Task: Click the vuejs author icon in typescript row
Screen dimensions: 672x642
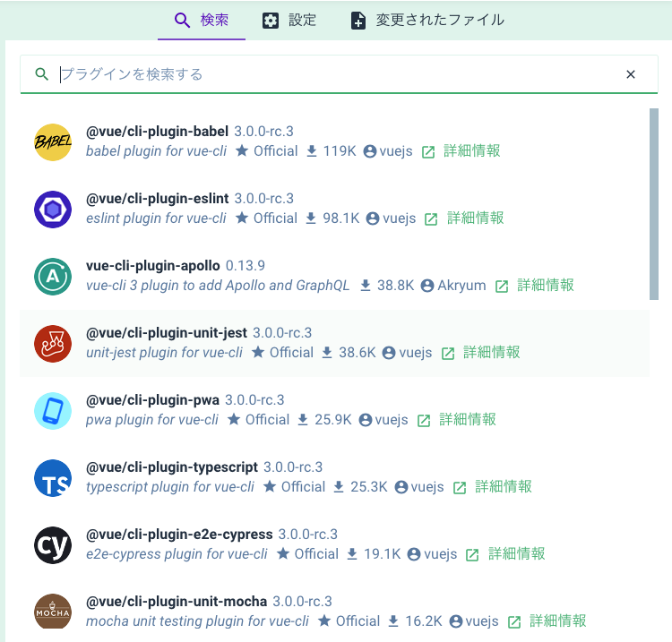Action: pos(401,487)
